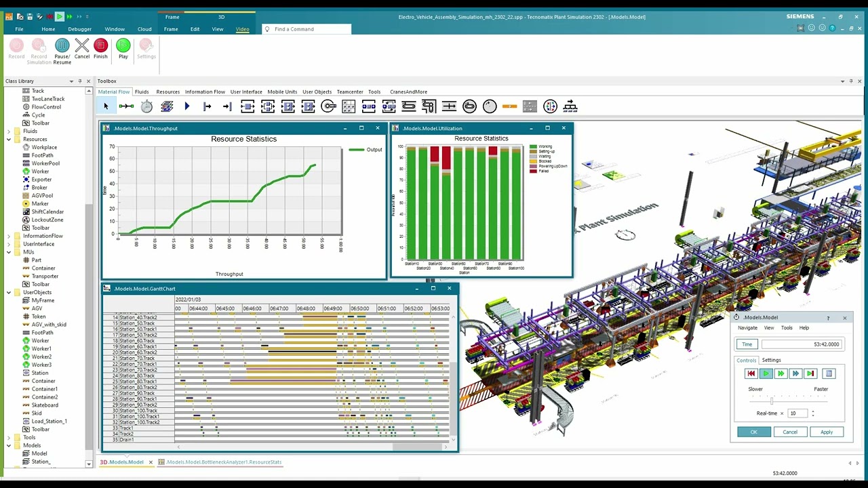868x488 pixels.
Task: Expand the Tools folder in Class Library
Action: tap(9, 437)
